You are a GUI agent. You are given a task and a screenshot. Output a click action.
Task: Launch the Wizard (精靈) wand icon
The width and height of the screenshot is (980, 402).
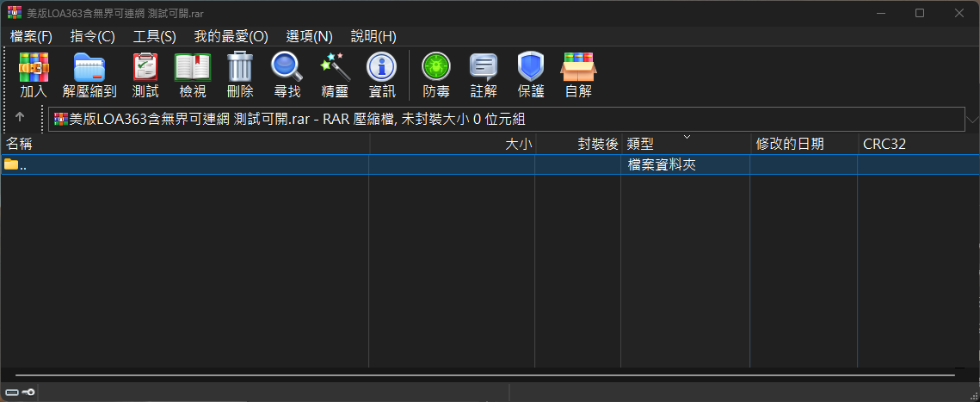pyautogui.click(x=335, y=74)
